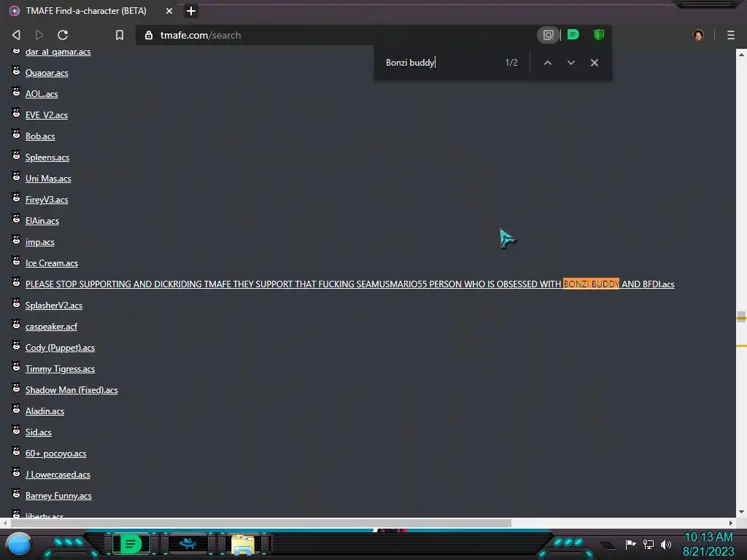Close the find-in-page bar
Screen dimensions: 747x560
coord(594,63)
